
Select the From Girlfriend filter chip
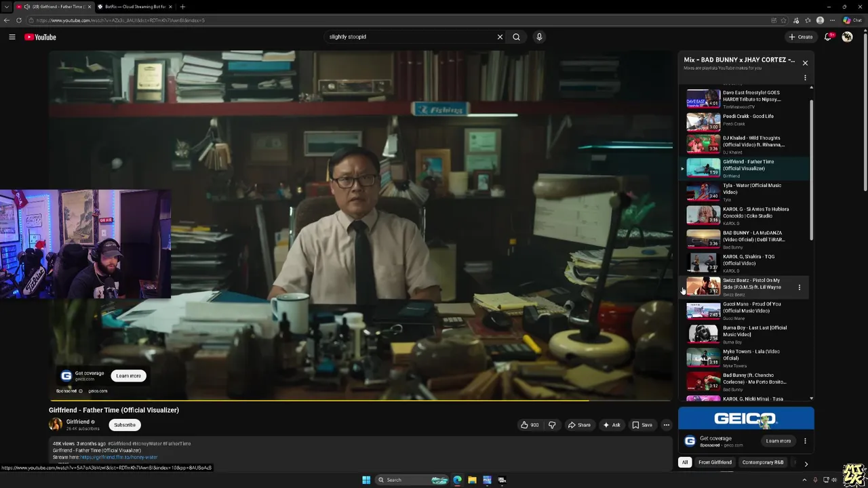click(715, 462)
